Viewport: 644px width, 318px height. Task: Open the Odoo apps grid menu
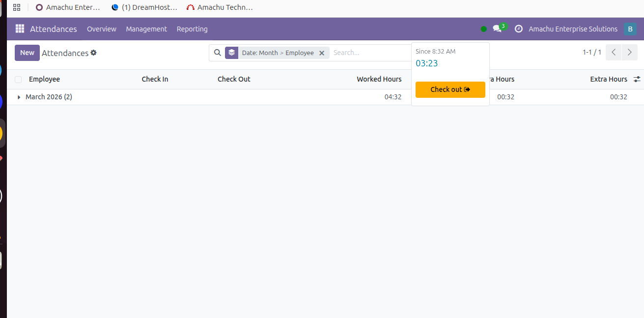click(x=20, y=29)
